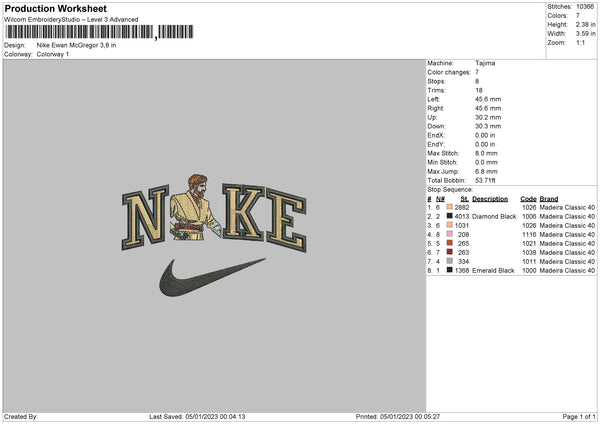Click the "Last Saved: 05/01/2023 00:04:13" text
The image size is (600, 424).
coord(197,416)
